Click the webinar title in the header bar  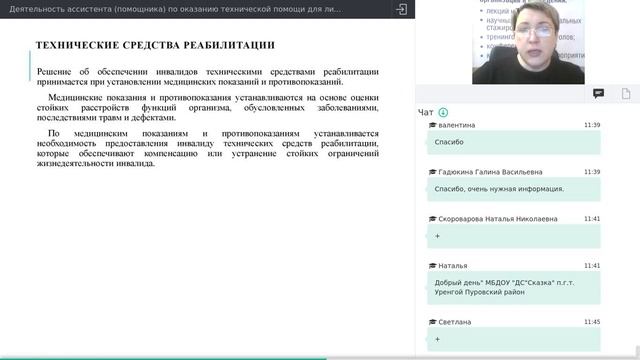click(x=176, y=9)
